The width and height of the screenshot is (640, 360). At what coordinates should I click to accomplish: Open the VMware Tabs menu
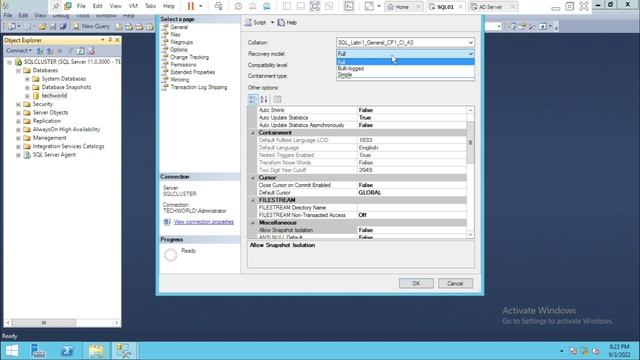point(150,6)
